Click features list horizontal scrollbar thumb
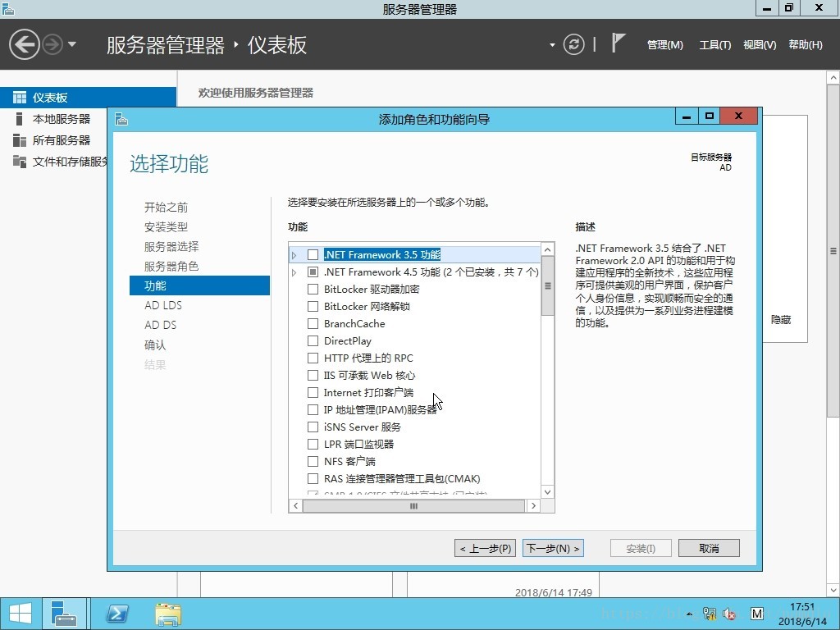This screenshot has height=630, width=840. coord(413,505)
